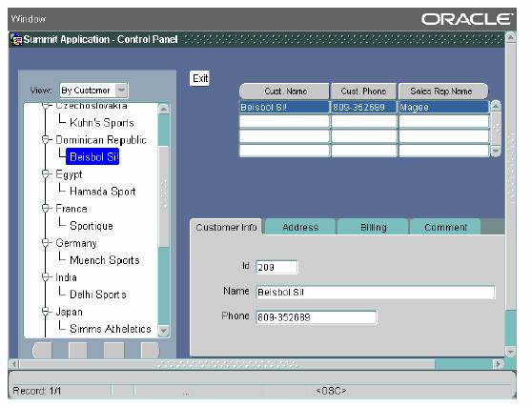Click the window scrollbar up arrow
Image resolution: width=532 pixels, height=407 pixels.
(x=510, y=37)
